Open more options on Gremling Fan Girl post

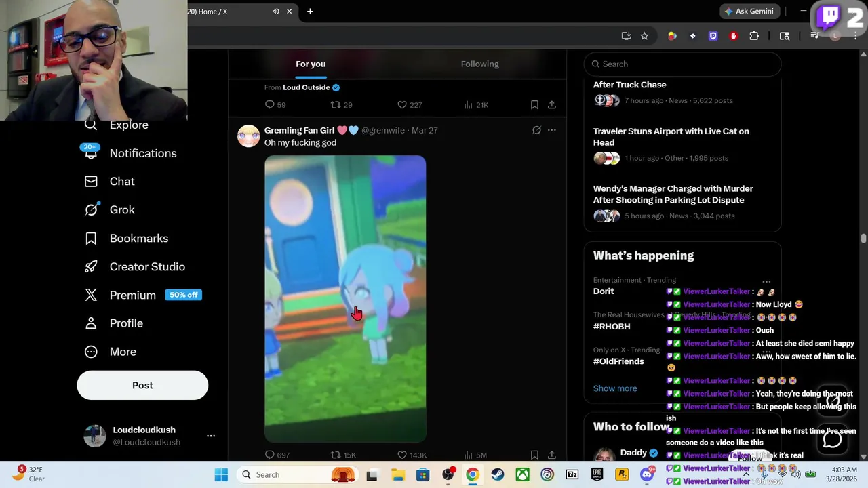[552, 130]
